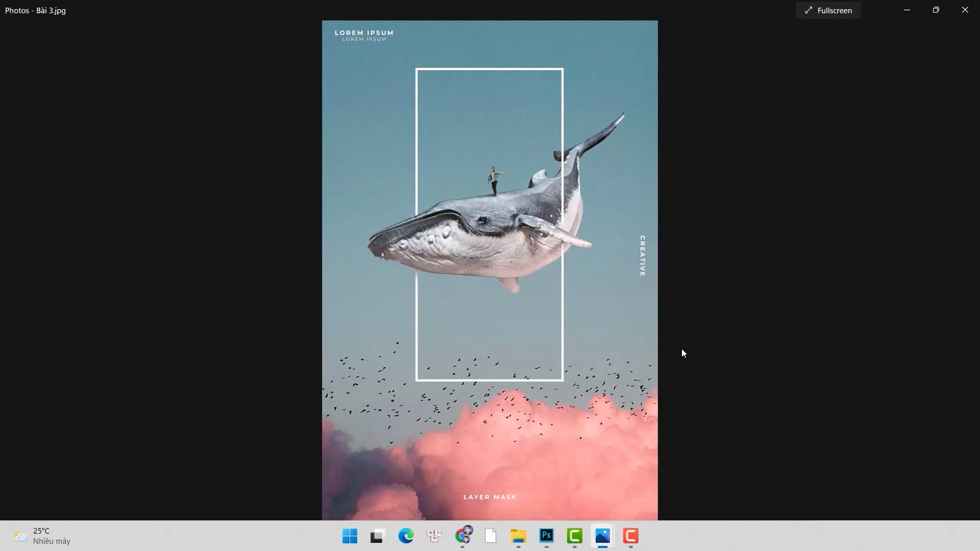Open File Explorer from taskbar
The height and width of the screenshot is (551, 980).
(x=518, y=536)
